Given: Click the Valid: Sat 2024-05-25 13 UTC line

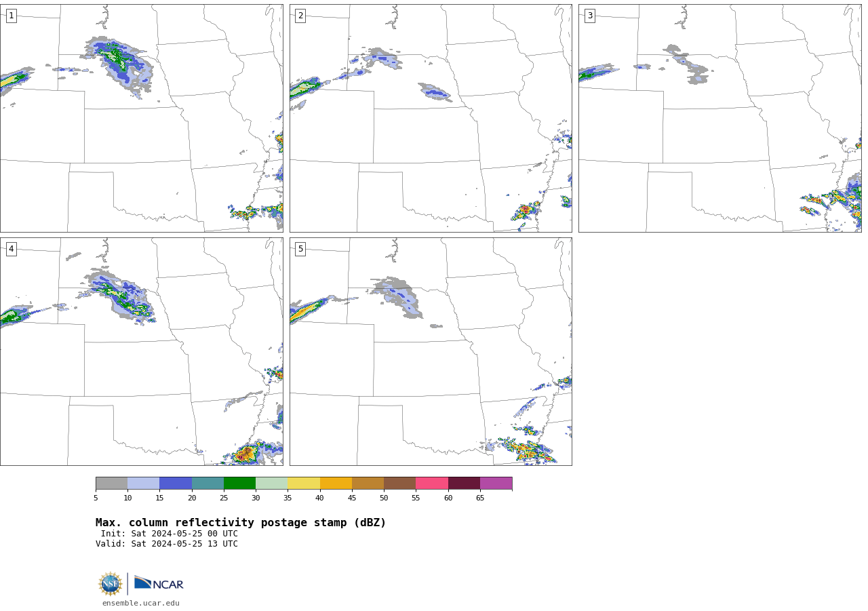Looking at the screenshot, I should (167, 544).
